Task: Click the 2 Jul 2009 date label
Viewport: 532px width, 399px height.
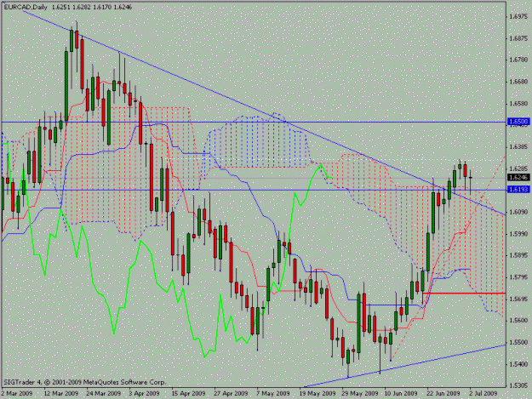Action: (483, 393)
